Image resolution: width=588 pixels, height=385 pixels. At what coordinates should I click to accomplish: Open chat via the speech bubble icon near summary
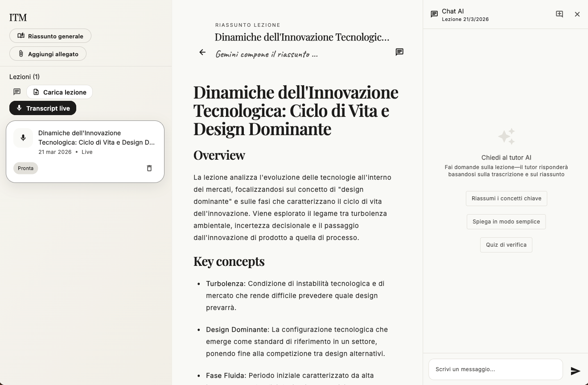tap(399, 52)
